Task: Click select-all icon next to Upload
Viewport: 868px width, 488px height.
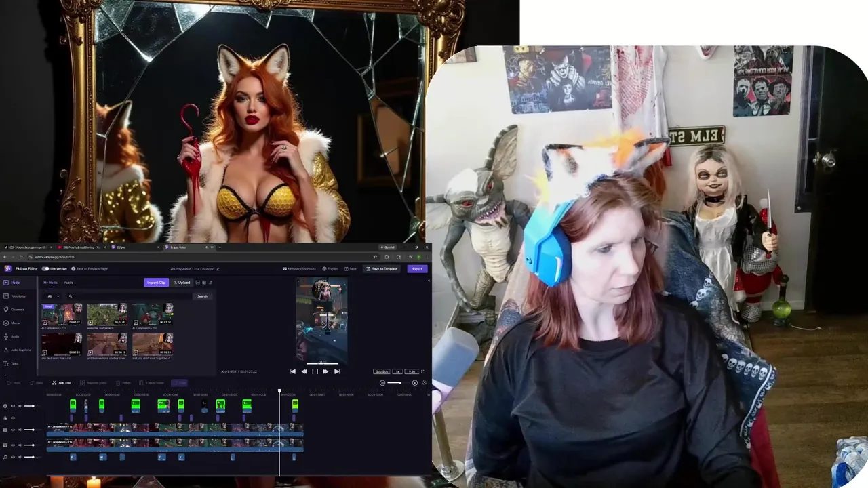Action: 197,283
